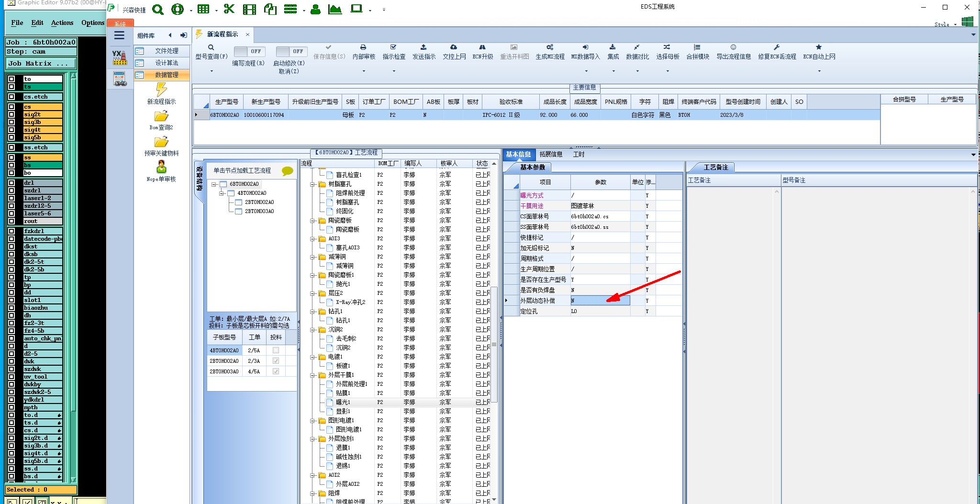
Task: Open 新流程指示 lightning icon in component library
Action: pyautogui.click(x=161, y=90)
